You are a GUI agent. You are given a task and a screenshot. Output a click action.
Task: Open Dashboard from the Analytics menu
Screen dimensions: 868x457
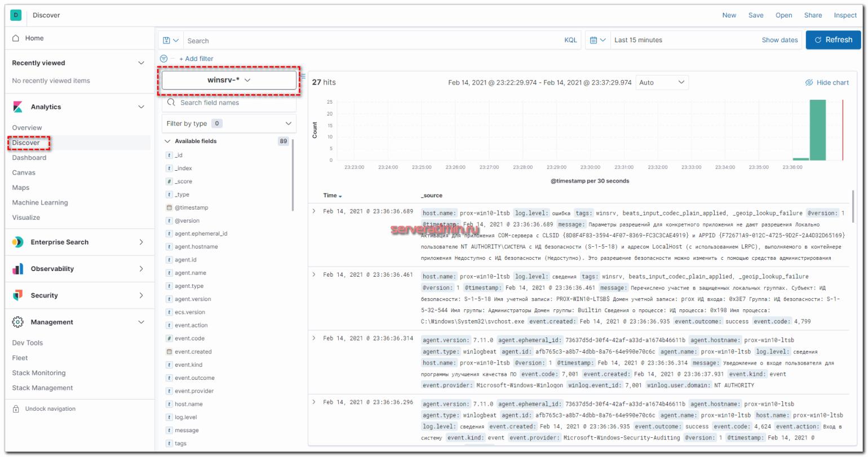click(x=29, y=157)
